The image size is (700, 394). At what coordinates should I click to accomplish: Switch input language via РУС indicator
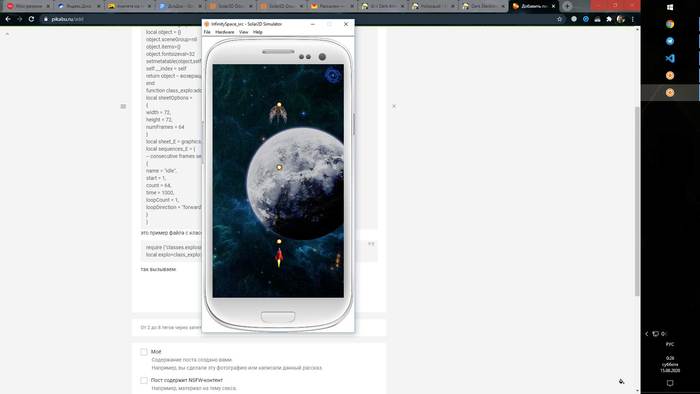pos(670,344)
